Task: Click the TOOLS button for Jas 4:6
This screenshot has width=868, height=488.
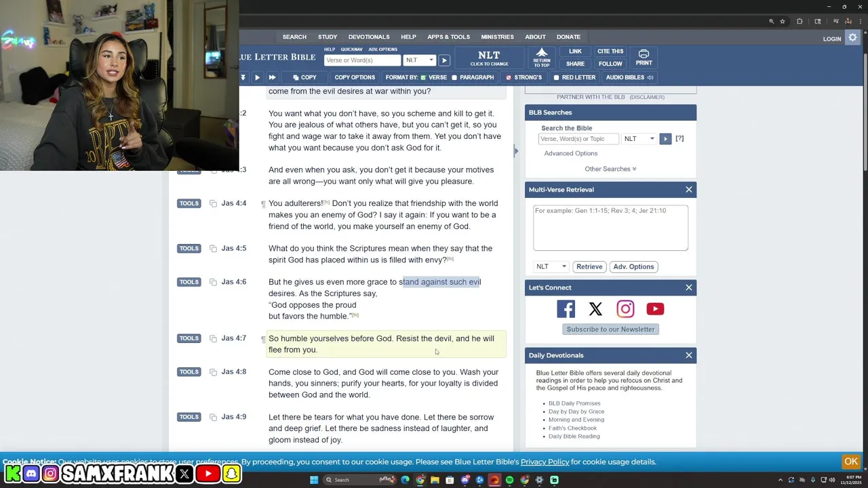Action: 189,282
